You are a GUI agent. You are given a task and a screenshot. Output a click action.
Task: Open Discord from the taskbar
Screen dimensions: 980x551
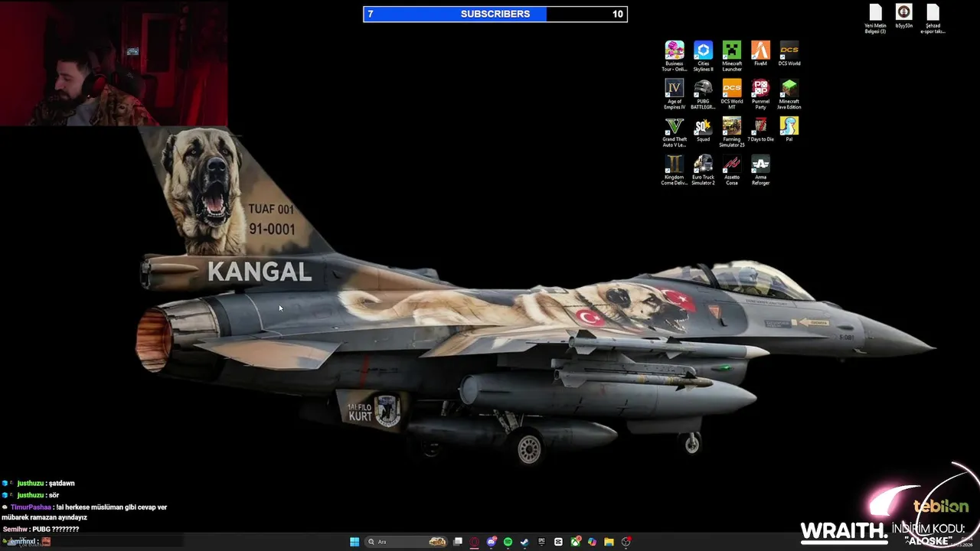pyautogui.click(x=492, y=542)
